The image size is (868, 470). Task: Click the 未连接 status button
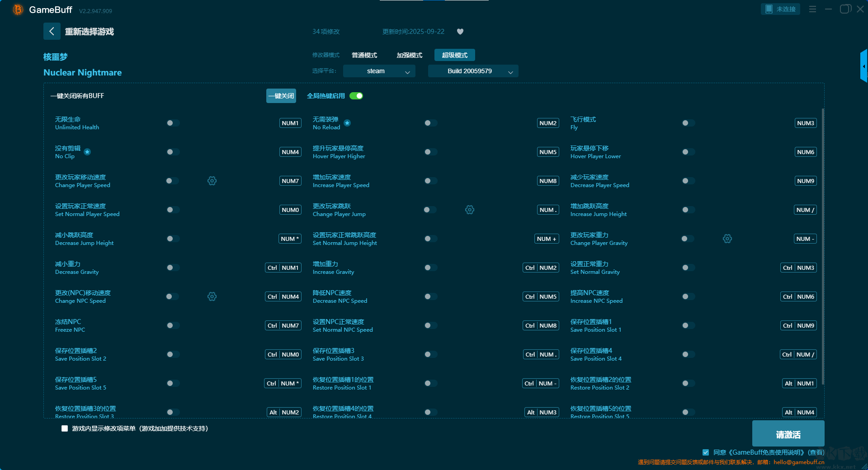tap(781, 9)
